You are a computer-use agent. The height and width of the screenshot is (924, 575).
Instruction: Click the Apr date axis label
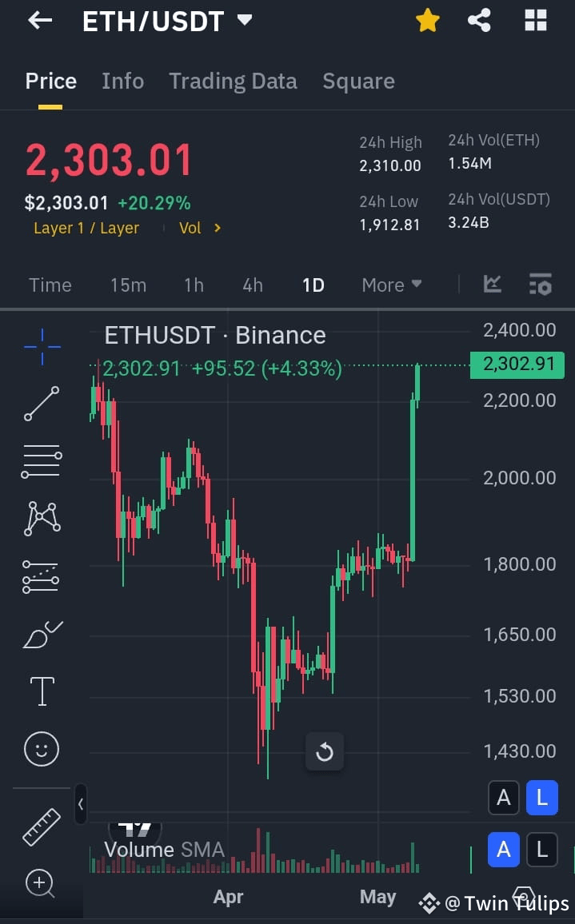coord(228,897)
